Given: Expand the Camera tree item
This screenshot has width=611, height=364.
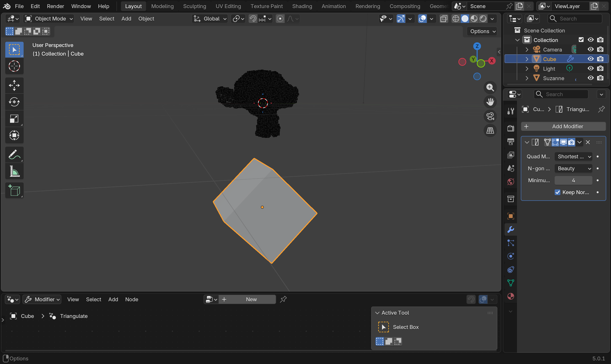Looking at the screenshot, I should pyautogui.click(x=527, y=50).
